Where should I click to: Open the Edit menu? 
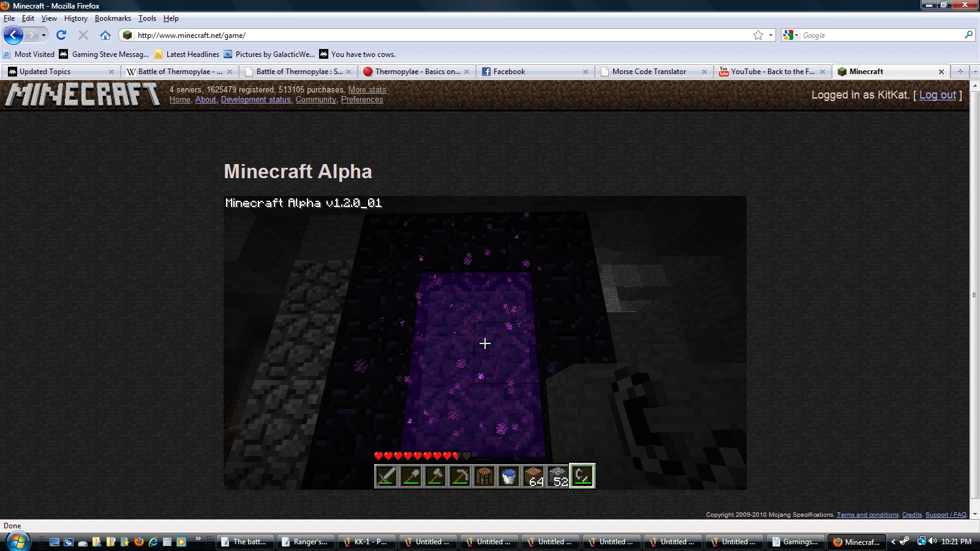(x=28, y=18)
